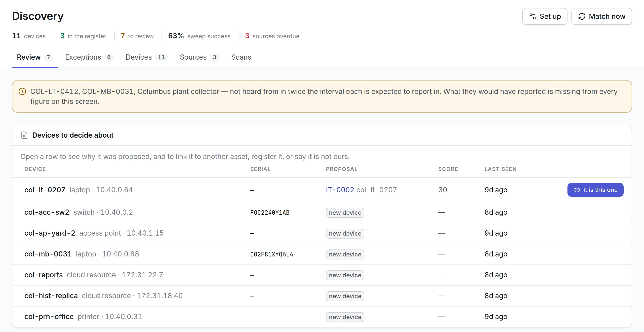Click the refresh icon in Match now button
This screenshot has width=644, height=332.
pyautogui.click(x=582, y=16)
